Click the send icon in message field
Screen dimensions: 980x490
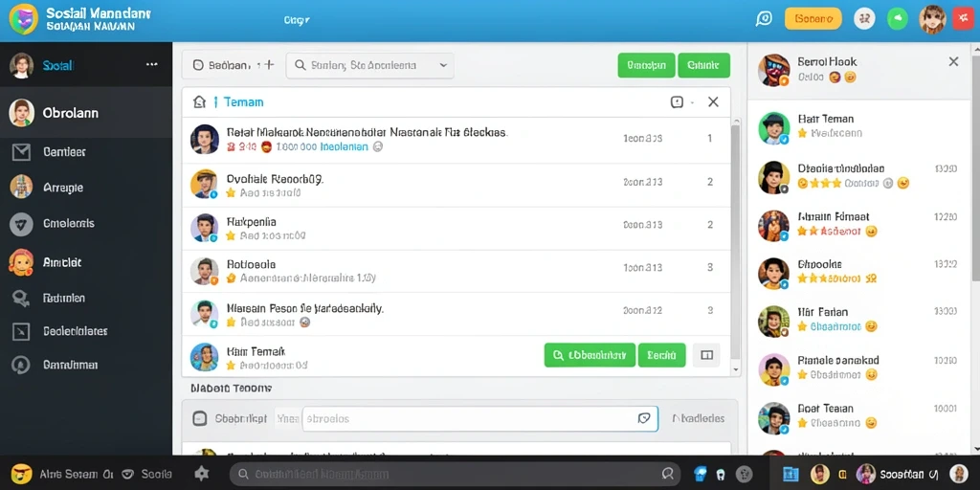pyautogui.click(x=644, y=419)
